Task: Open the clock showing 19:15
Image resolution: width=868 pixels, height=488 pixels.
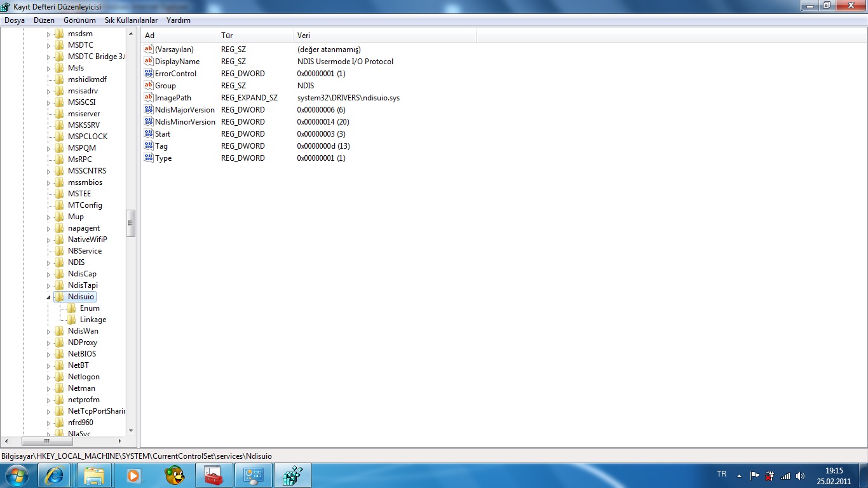Action: tap(834, 476)
